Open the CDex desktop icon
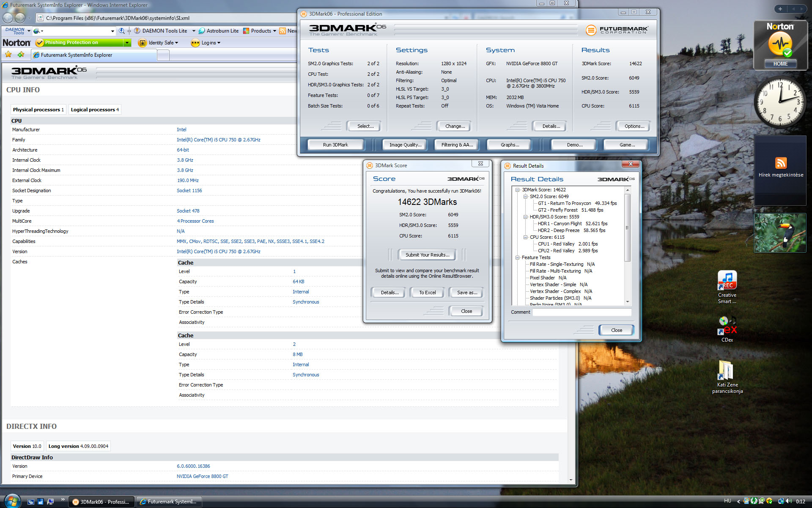The height and width of the screenshot is (508, 812). pyautogui.click(x=727, y=326)
